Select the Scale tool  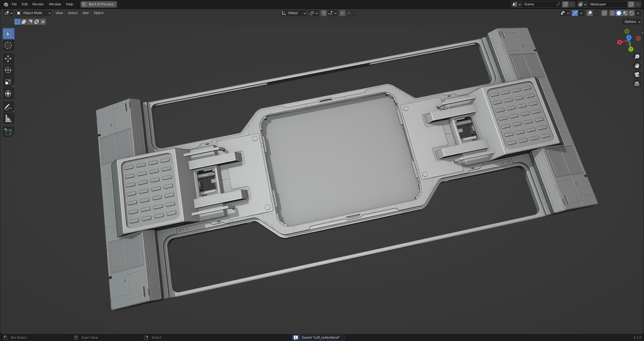click(8, 82)
